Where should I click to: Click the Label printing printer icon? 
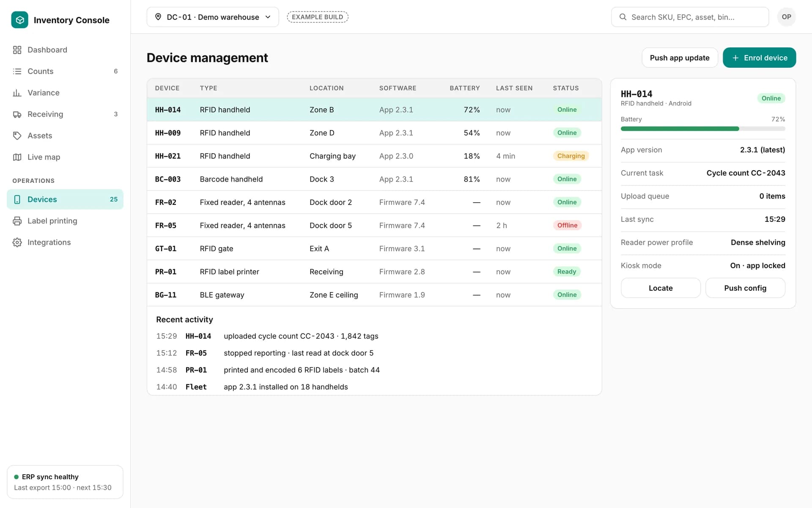pos(17,221)
